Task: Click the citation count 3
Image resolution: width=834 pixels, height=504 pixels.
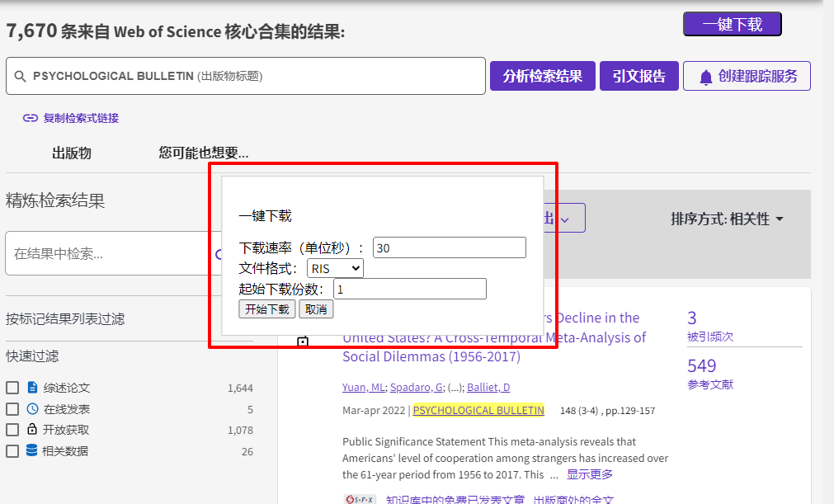Action: [x=692, y=318]
